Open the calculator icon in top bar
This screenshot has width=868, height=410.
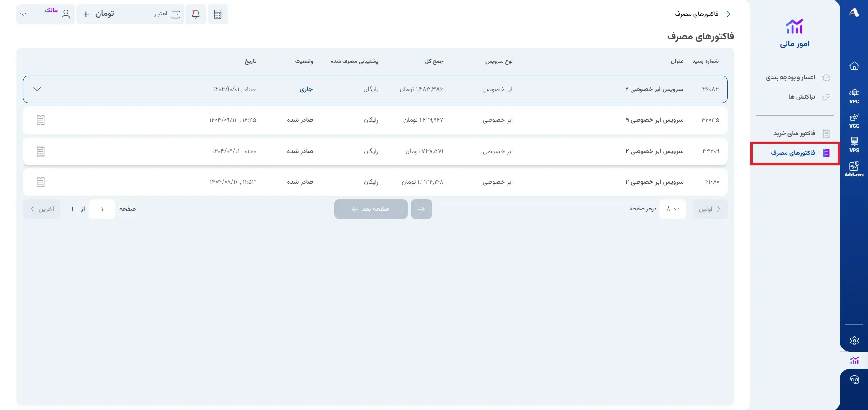[218, 14]
